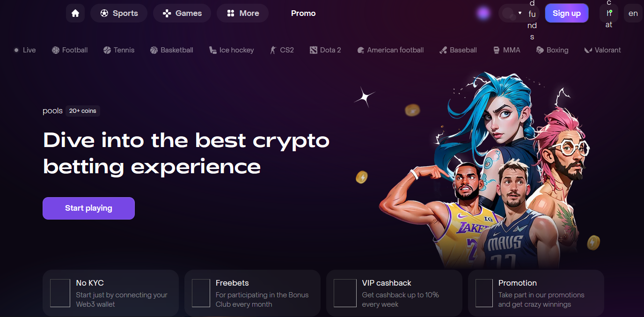Switch to the Games tab
The width and height of the screenshot is (644, 317).
coord(182,13)
